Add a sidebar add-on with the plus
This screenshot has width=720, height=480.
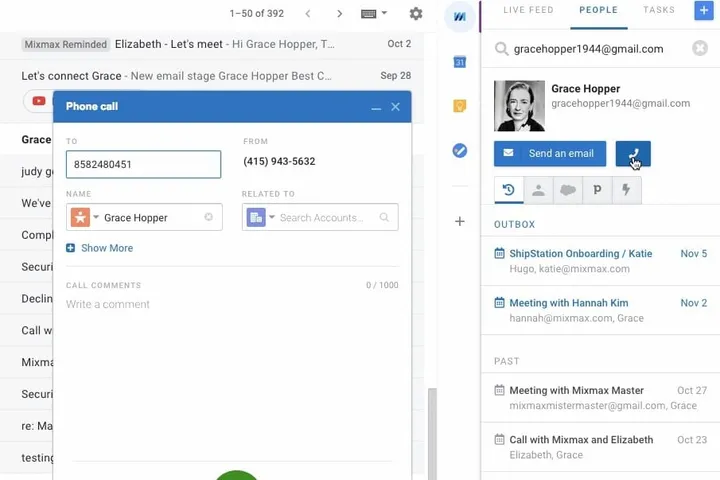[460, 221]
